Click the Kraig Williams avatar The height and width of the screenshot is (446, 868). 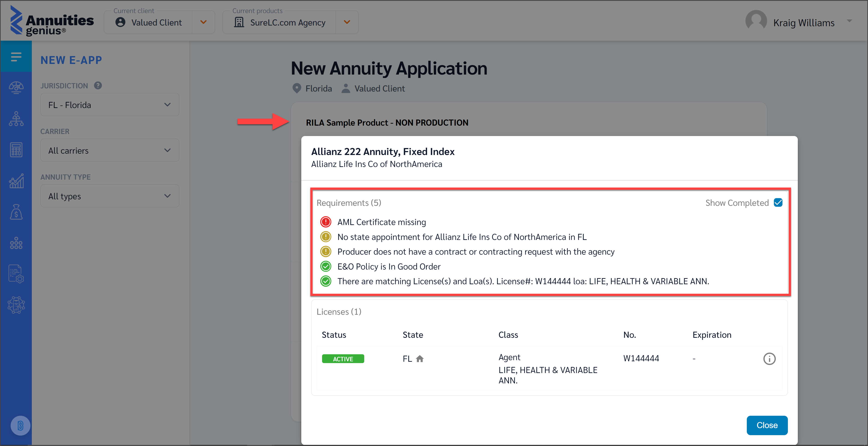point(756,21)
